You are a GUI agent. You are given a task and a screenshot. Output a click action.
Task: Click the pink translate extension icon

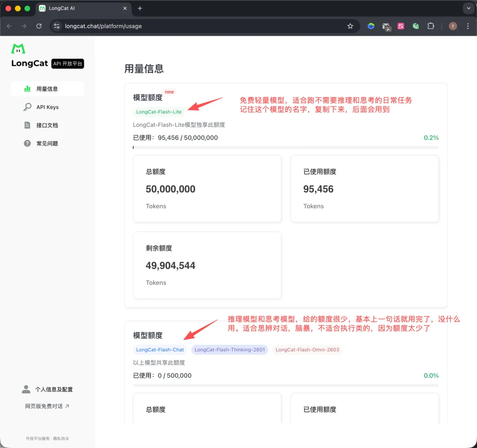[x=401, y=26]
